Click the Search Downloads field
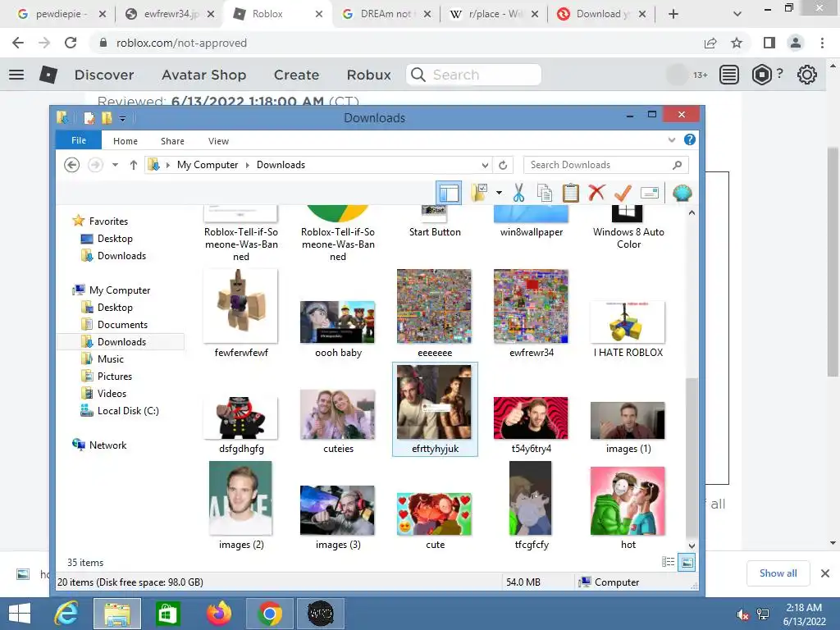Viewport: 840px width, 630px height. pyautogui.click(x=606, y=165)
